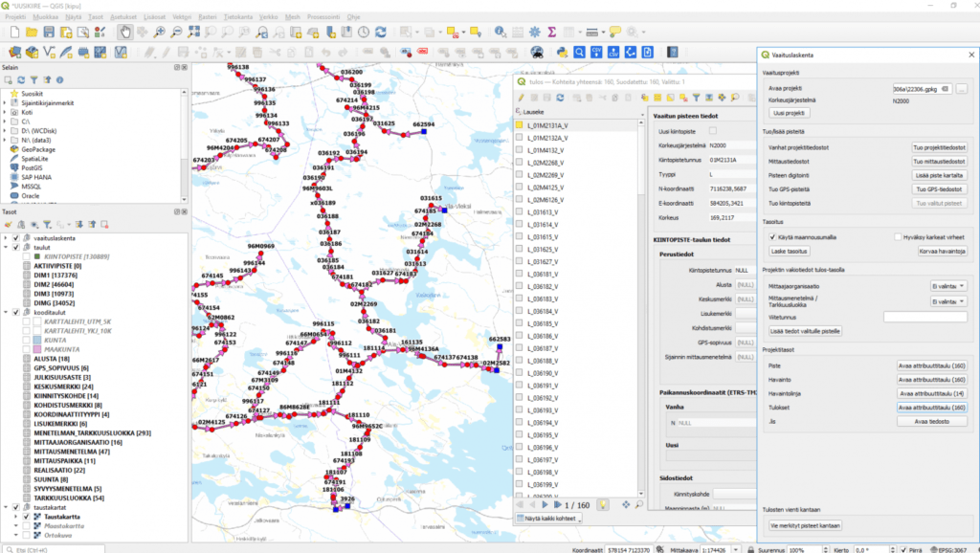Screen dimensions: 980x553
Task: Click the Zoom In magnifier tool
Action: [x=160, y=32]
